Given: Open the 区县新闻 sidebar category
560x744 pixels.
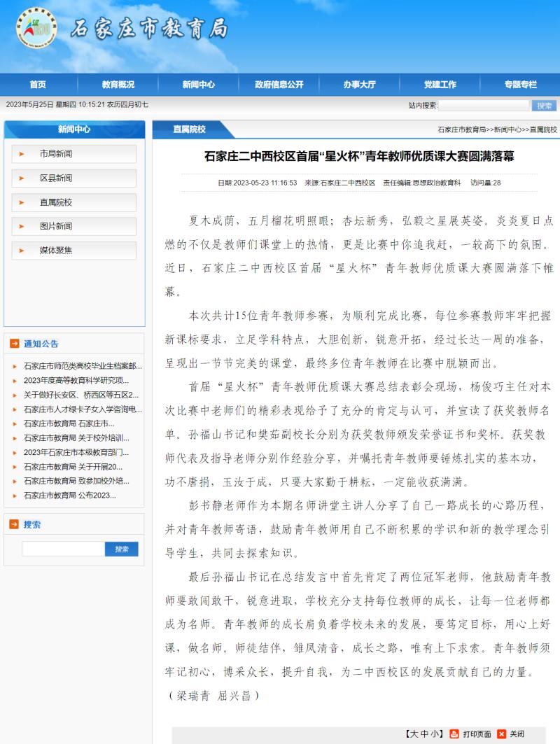Looking at the screenshot, I should click(56, 178).
